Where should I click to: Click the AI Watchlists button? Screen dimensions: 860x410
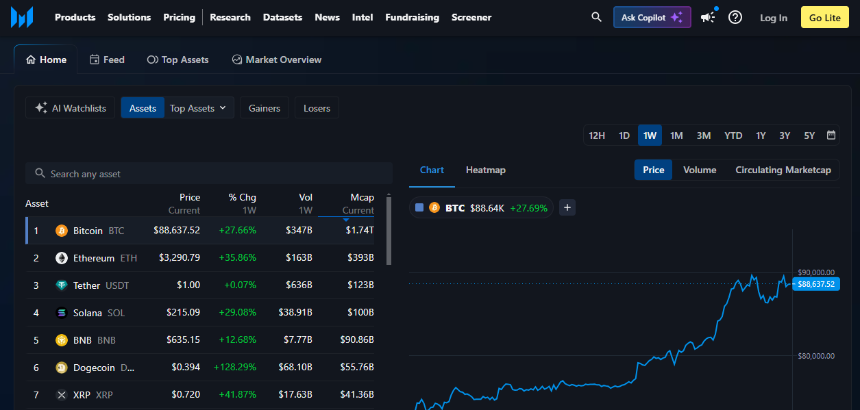70,108
